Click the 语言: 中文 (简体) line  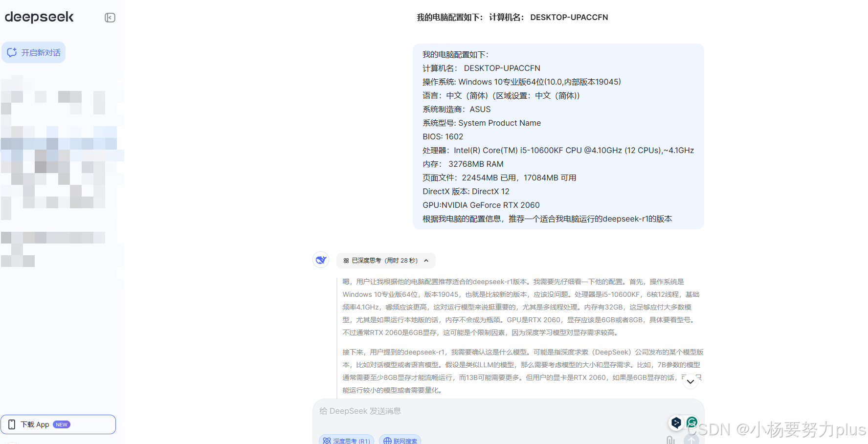pos(501,95)
